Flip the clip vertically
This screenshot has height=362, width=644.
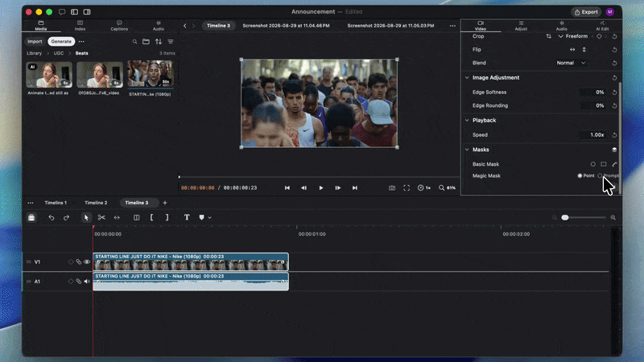click(584, 50)
